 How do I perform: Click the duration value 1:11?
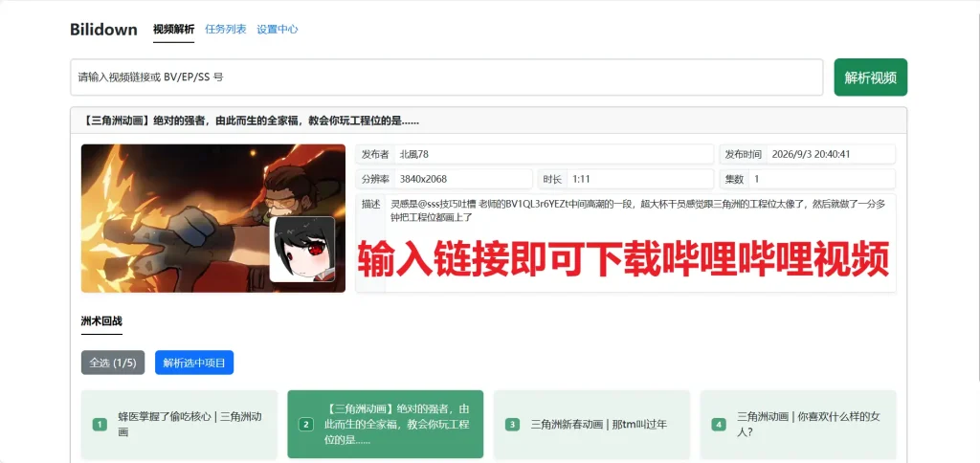(x=581, y=179)
